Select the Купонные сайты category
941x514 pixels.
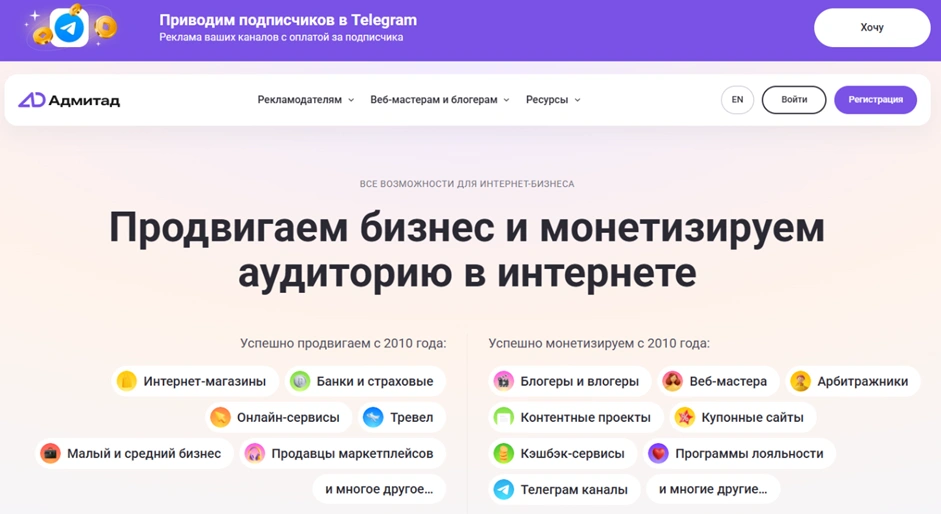pos(739,417)
